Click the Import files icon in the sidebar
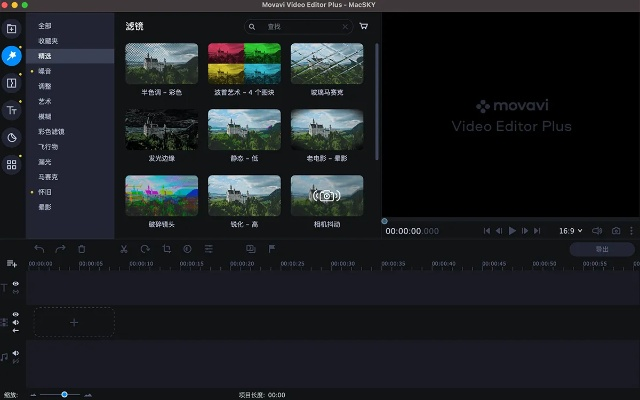The image size is (640, 400). pyautogui.click(x=12, y=29)
